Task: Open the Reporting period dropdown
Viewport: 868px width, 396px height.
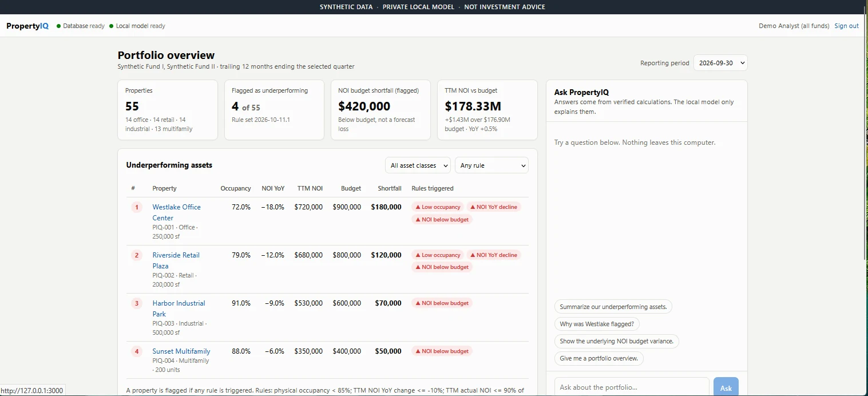Action: (720, 63)
